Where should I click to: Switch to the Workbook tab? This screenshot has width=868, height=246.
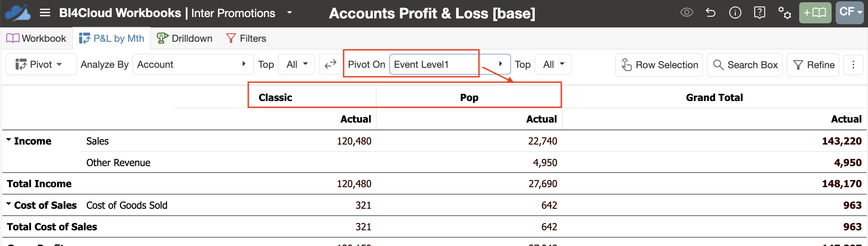point(36,39)
